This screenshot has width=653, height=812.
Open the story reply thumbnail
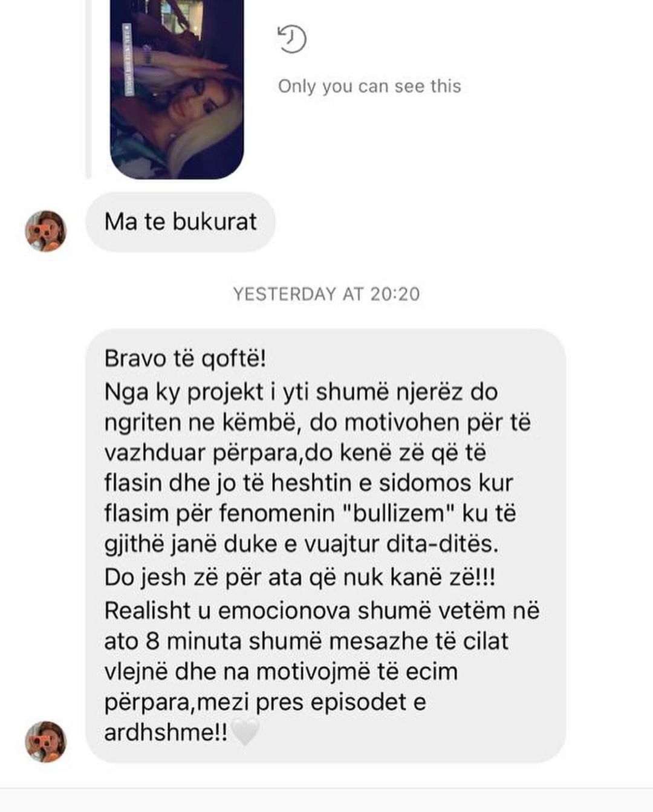[177, 89]
